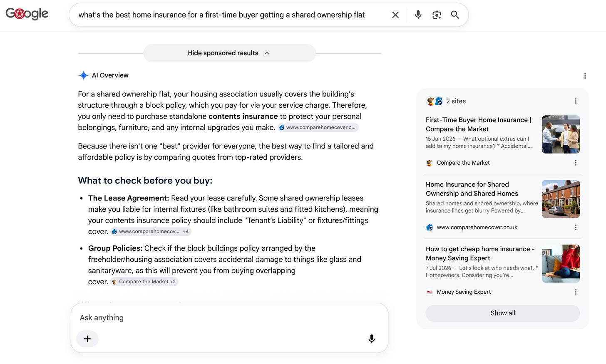Open Money Saving Expert result options menu
The height and width of the screenshot is (364, 606).
576,292
